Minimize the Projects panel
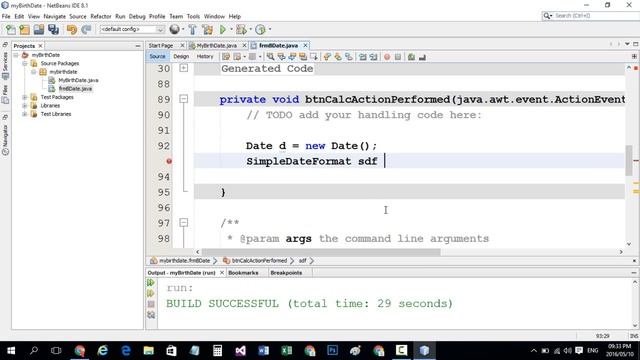Image resolution: width=640 pixels, height=360 pixels. 138,46
